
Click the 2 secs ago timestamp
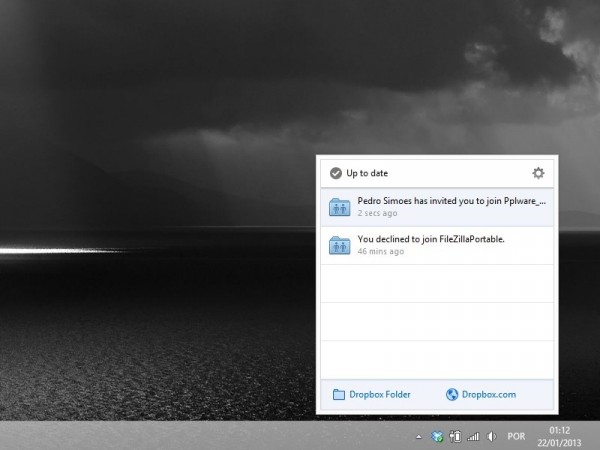pos(377,213)
